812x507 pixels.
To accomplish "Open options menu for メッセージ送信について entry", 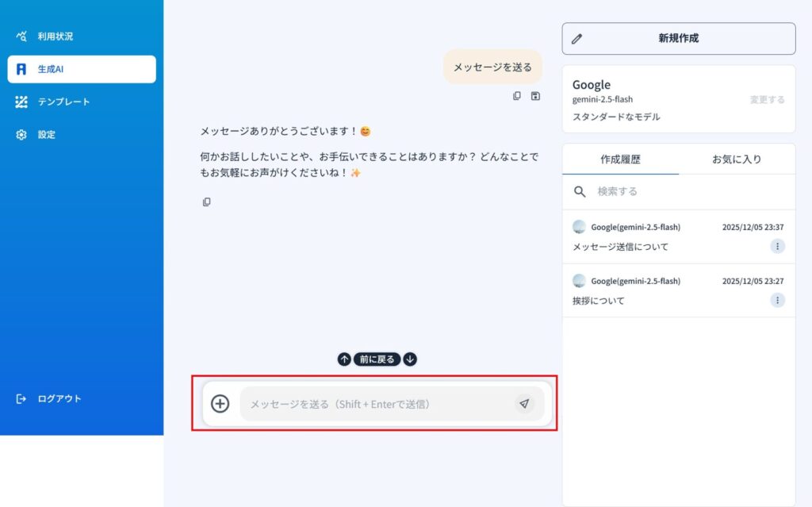I will tap(777, 247).
